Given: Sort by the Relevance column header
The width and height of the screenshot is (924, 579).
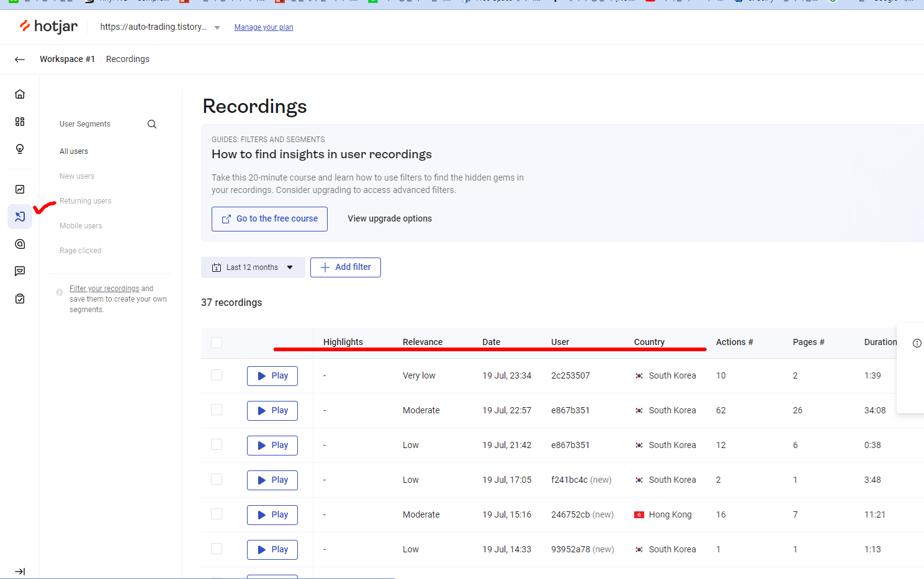Looking at the screenshot, I should pos(423,342).
